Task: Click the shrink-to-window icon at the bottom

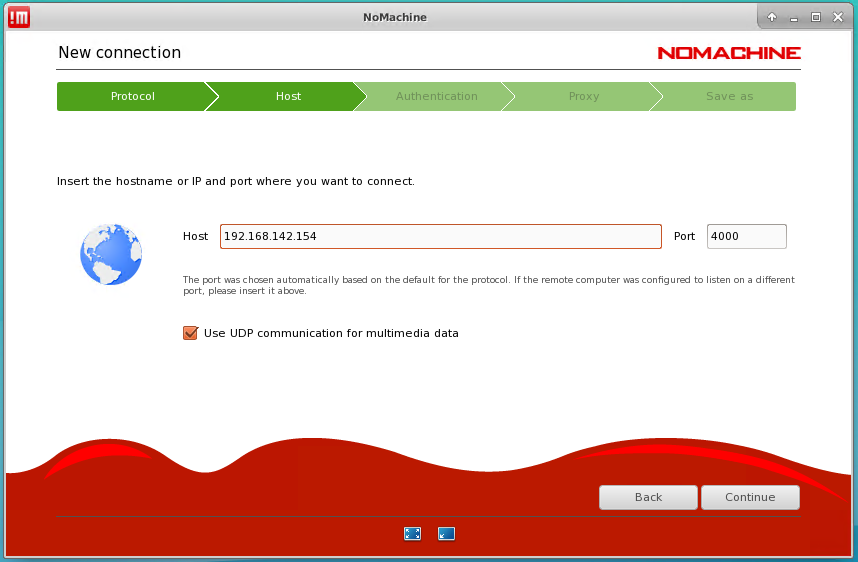Action: pyautogui.click(x=447, y=534)
